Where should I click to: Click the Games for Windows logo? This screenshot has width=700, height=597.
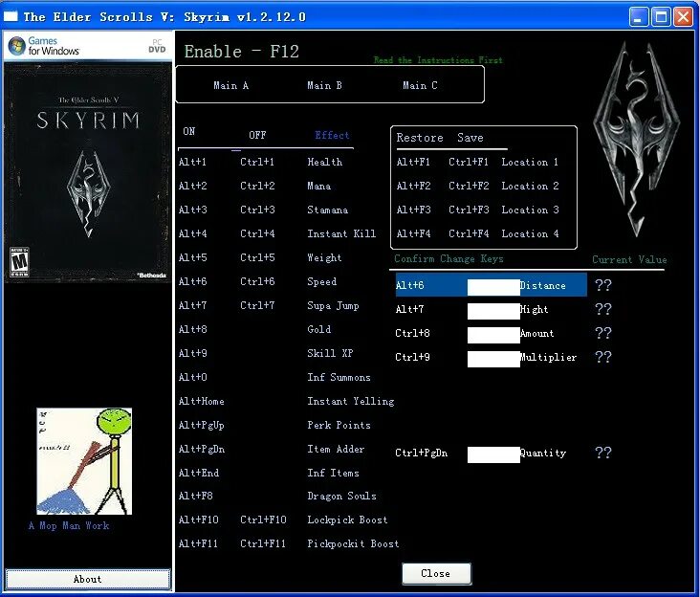pos(44,46)
